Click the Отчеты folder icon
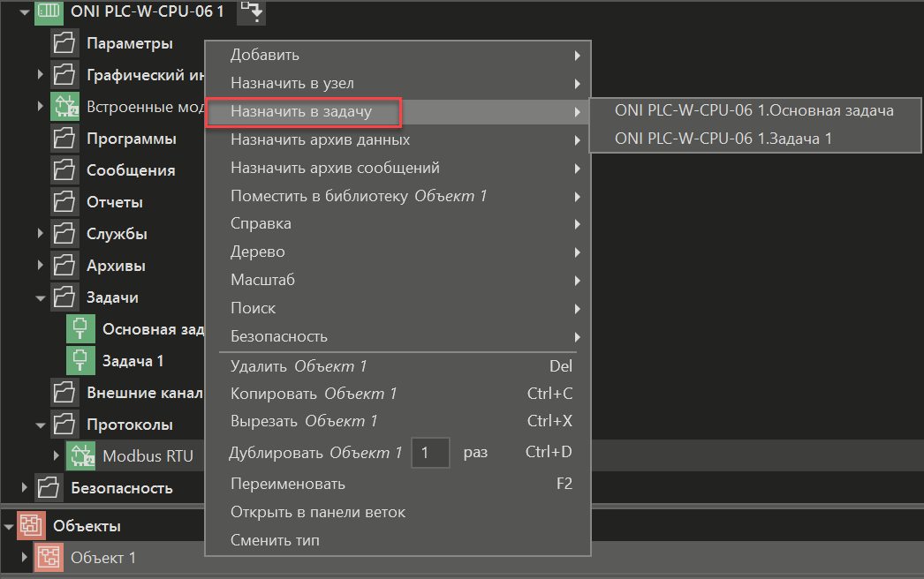The height and width of the screenshot is (579, 924). pos(64,203)
